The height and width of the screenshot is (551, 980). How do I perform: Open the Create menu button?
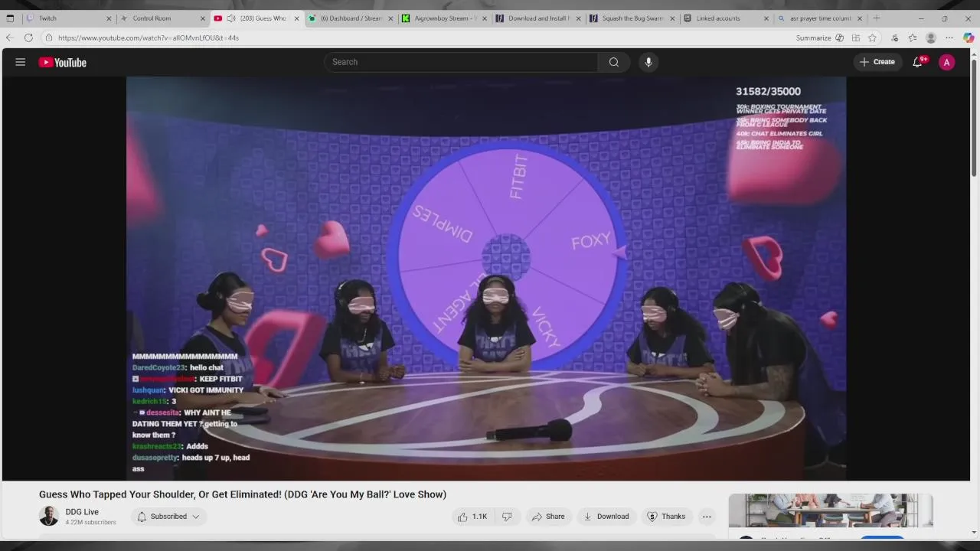(x=877, y=62)
